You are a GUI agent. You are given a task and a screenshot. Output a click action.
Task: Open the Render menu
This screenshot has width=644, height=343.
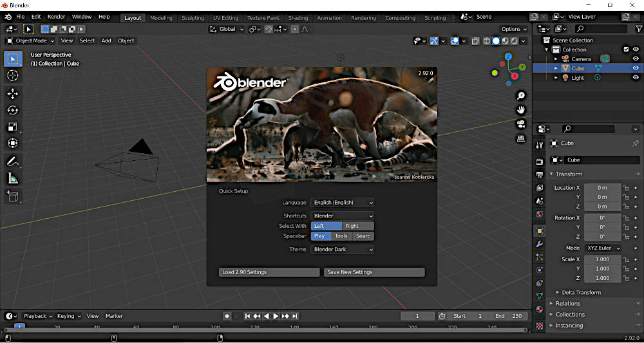pos(56,17)
